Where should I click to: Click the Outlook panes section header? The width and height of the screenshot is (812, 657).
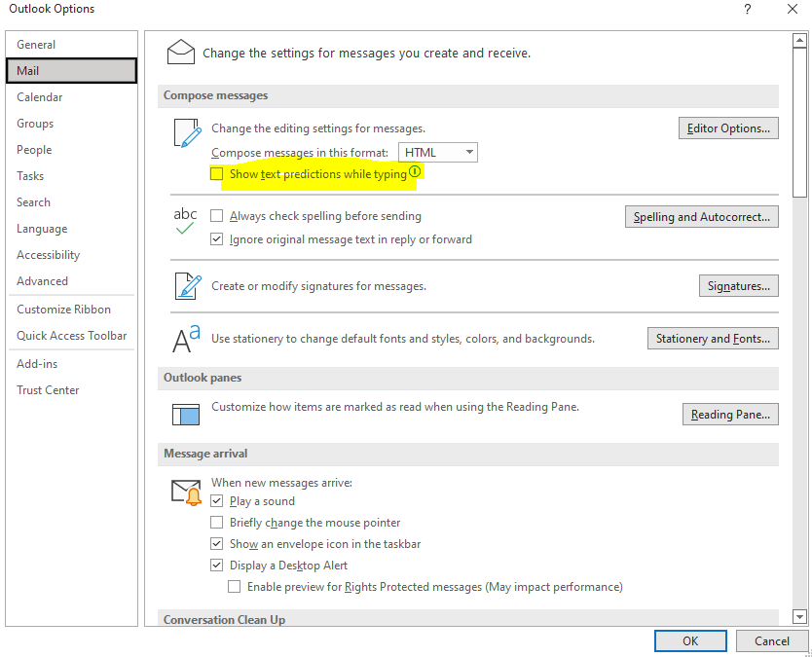click(468, 378)
